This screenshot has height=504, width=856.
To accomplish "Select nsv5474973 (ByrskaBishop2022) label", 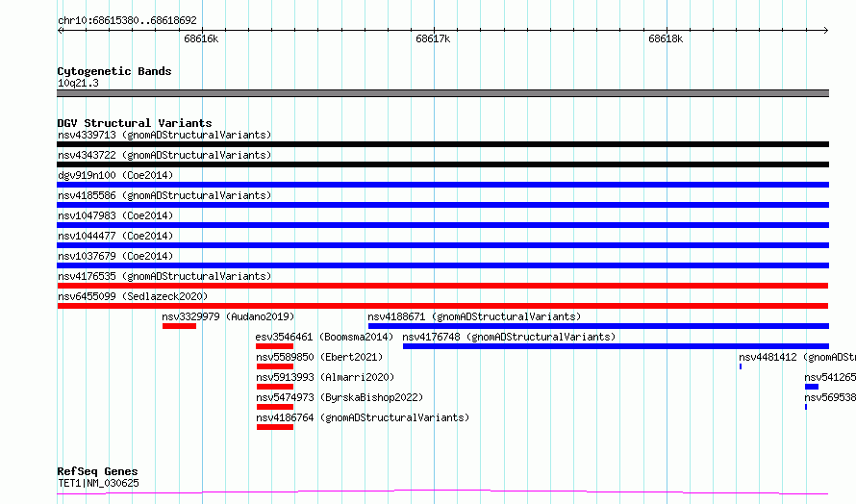I will pyautogui.click(x=340, y=397).
